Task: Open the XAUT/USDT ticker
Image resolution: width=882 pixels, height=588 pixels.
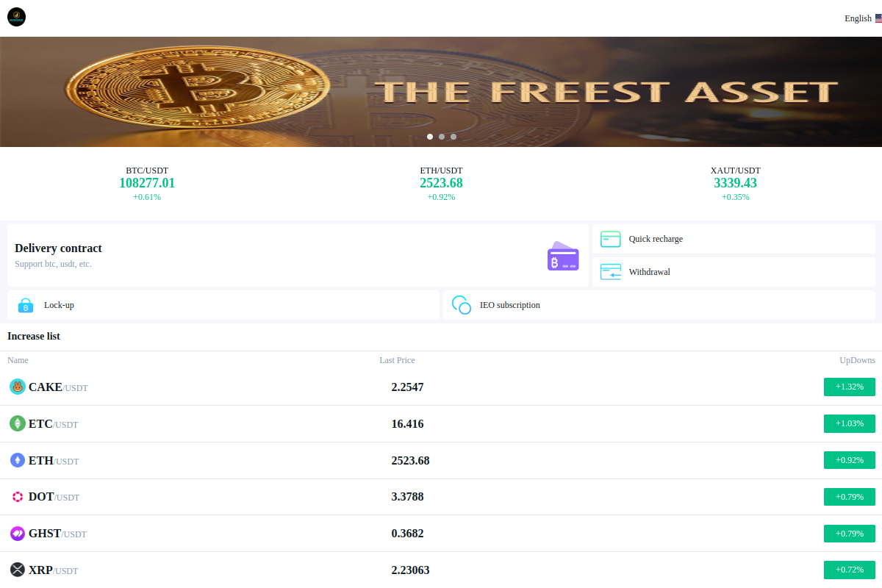Action: [x=735, y=184]
